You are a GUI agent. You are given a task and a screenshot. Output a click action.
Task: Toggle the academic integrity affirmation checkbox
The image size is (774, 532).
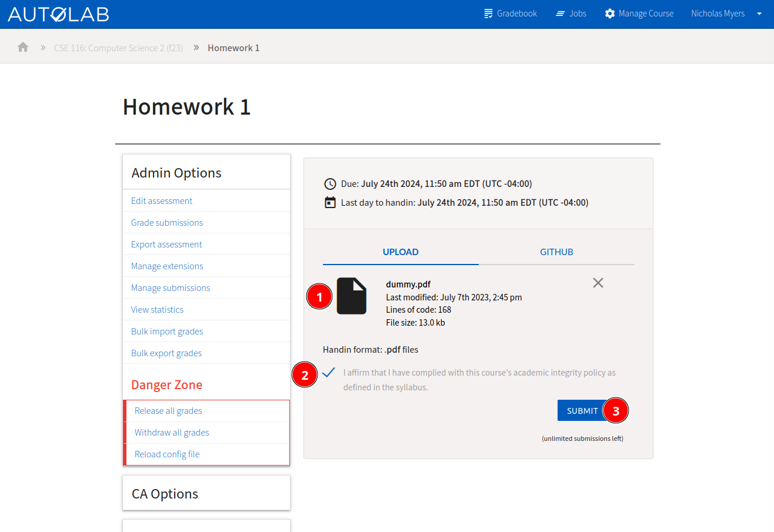click(329, 372)
